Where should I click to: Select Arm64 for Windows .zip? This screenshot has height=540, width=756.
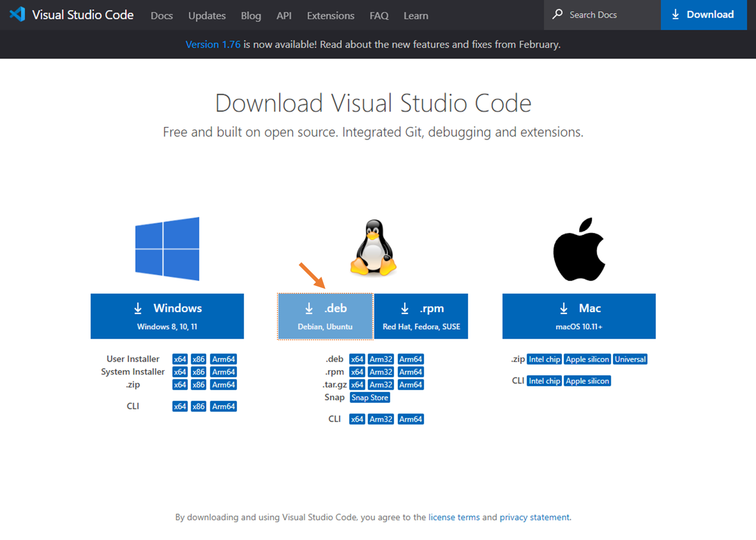coord(224,384)
